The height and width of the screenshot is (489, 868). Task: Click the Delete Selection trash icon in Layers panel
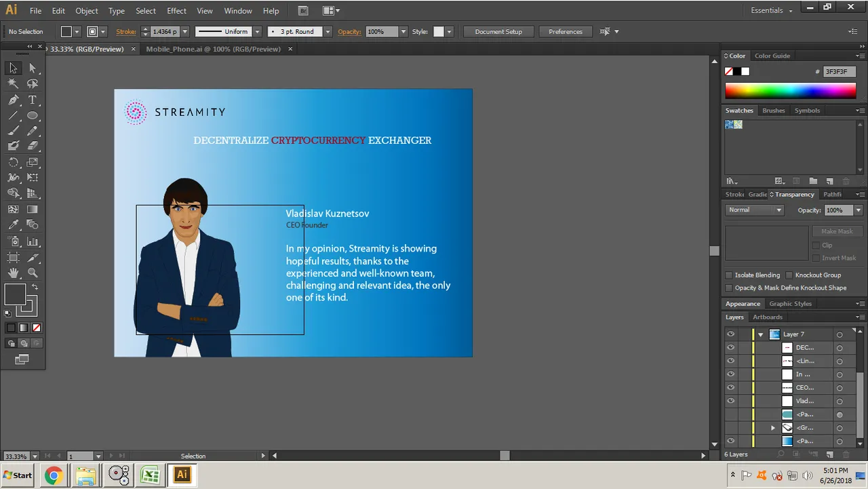[846, 454]
